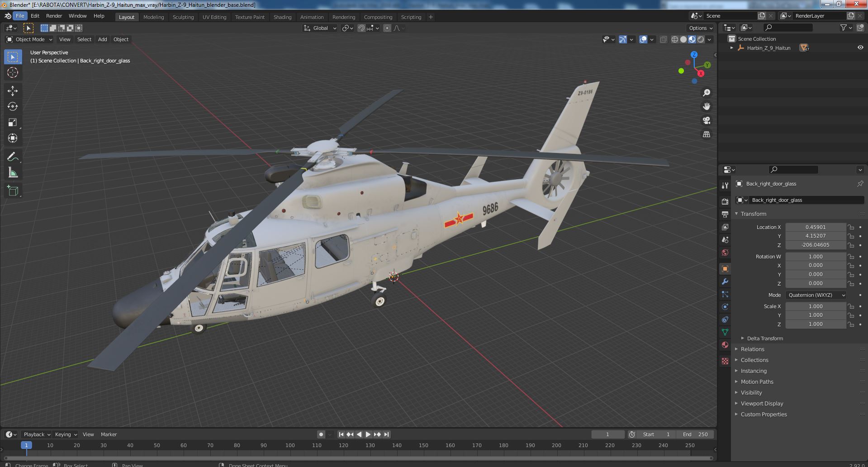Activate the Transform tool
868x467 pixels.
click(13, 138)
